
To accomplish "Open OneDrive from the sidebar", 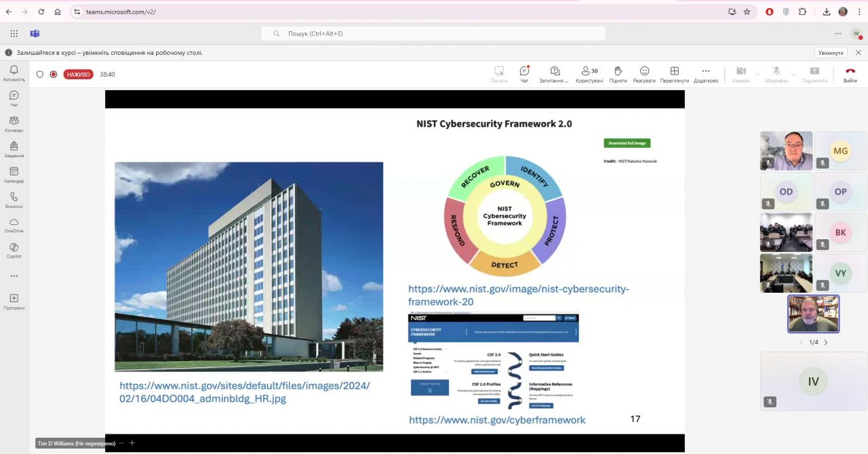I will [x=14, y=225].
